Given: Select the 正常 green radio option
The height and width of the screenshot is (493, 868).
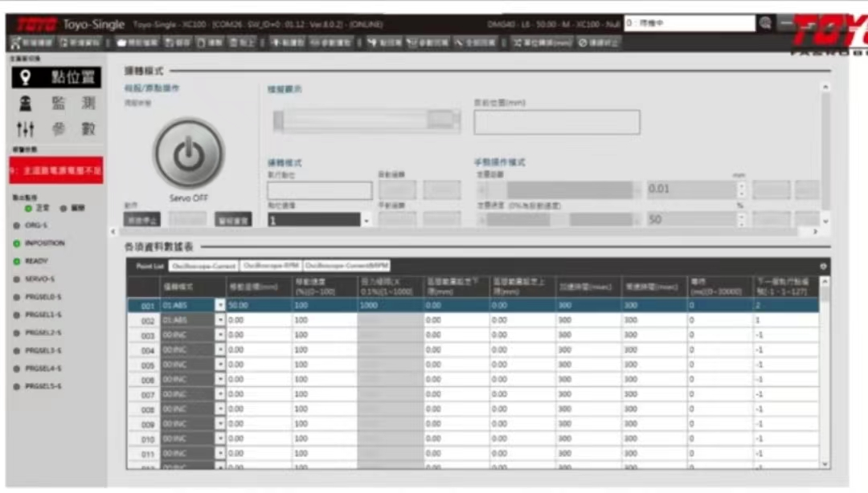Looking at the screenshot, I should click(x=28, y=209).
